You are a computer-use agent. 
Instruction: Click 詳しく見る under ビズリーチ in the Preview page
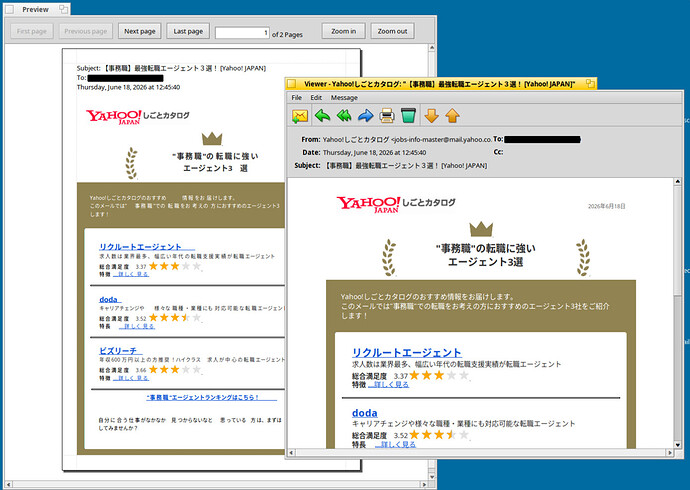click(131, 378)
